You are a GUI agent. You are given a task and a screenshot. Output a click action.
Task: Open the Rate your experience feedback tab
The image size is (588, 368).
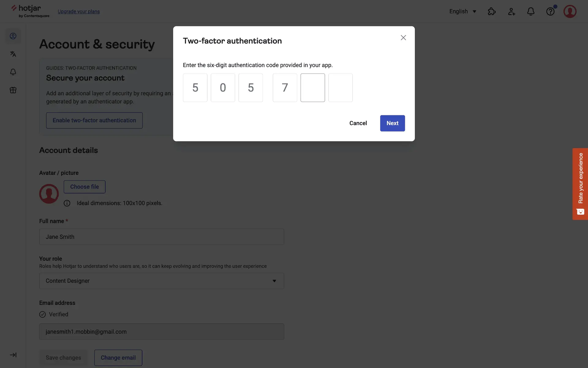[x=580, y=184]
